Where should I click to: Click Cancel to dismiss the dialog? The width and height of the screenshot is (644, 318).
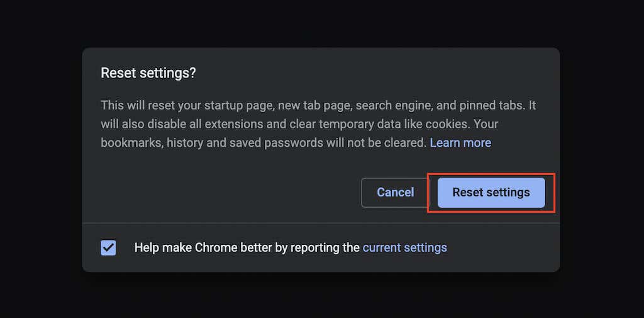tap(395, 193)
